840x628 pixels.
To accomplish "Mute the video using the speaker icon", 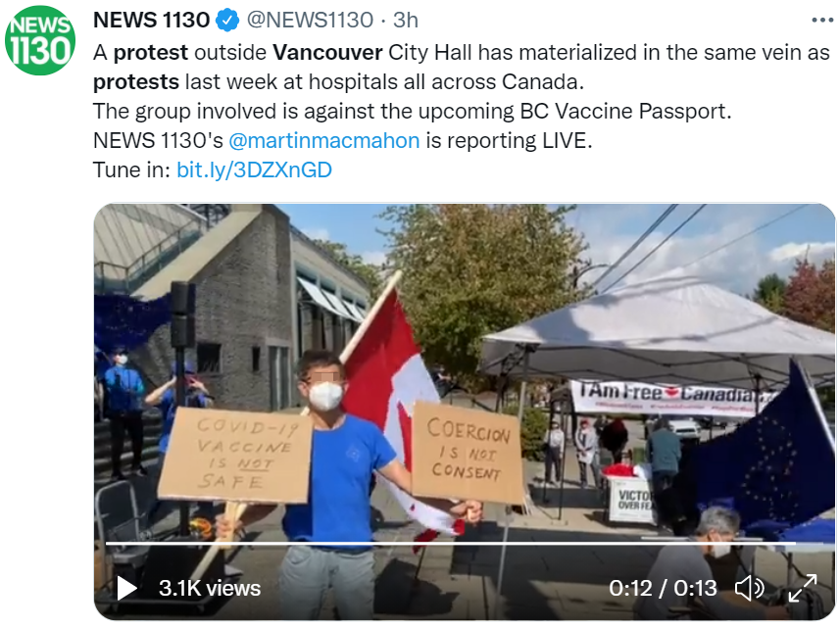I will pos(749,588).
